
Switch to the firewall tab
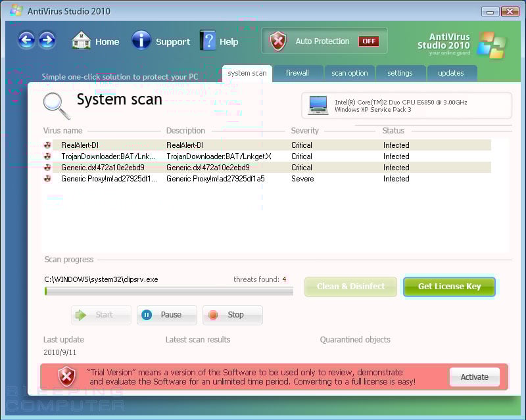(297, 73)
